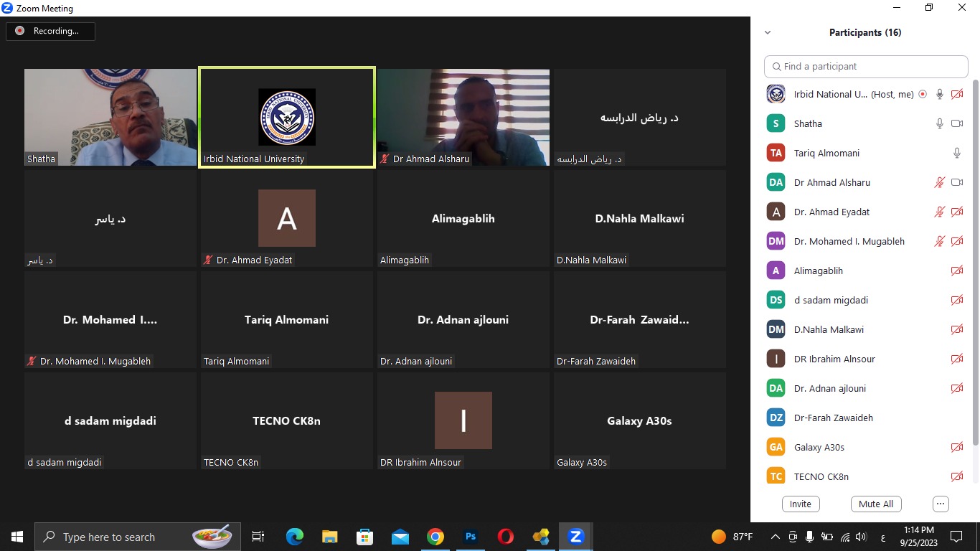This screenshot has height=551, width=980.
Task: Click the Find a participant search field
Action: point(867,66)
